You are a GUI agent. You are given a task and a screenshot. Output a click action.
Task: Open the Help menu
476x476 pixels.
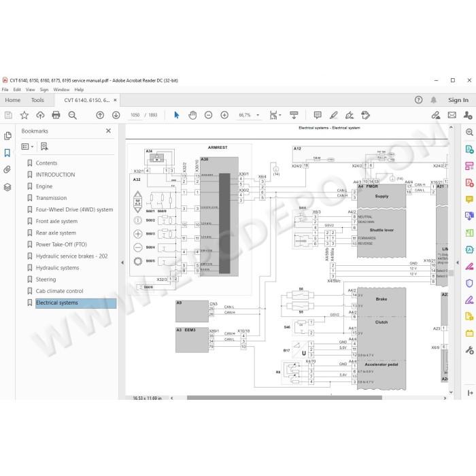point(79,90)
